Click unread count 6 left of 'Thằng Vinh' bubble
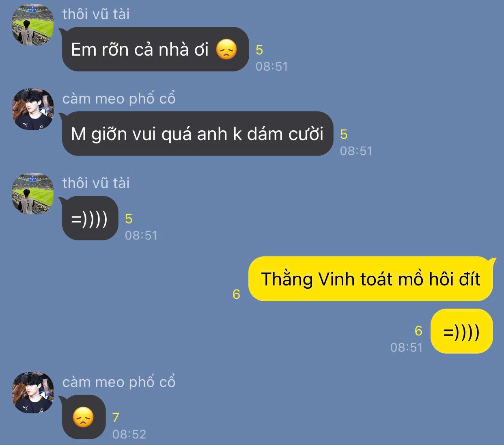The image size is (504, 445). [x=236, y=294]
